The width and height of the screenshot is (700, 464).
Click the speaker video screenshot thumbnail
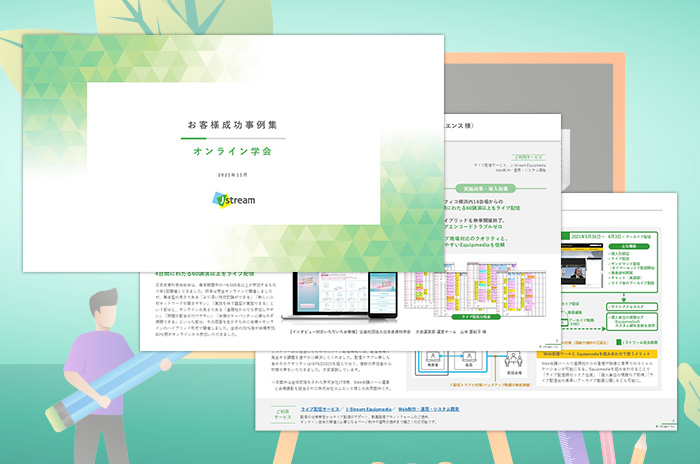click(x=582, y=265)
